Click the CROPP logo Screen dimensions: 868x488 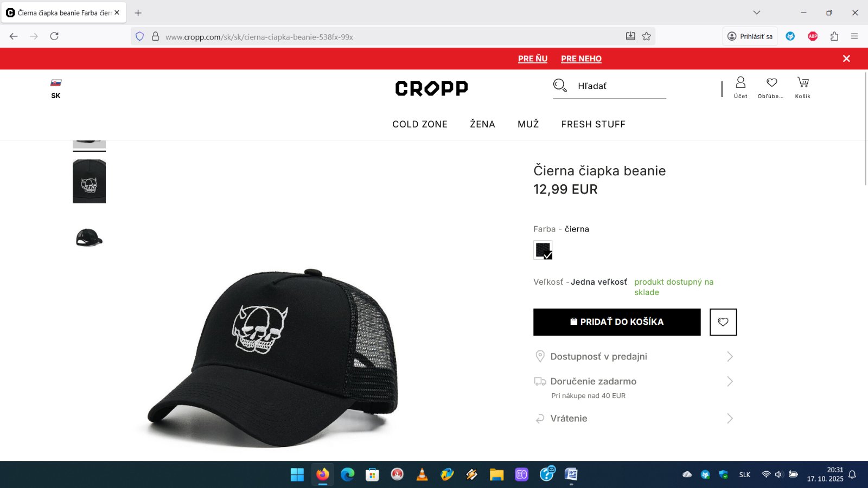[432, 88]
